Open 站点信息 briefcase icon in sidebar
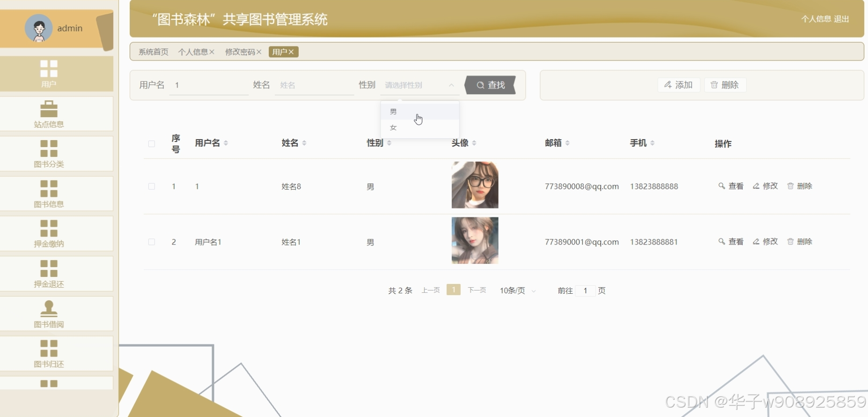Viewport: 868px width, 417px height. 49,109
